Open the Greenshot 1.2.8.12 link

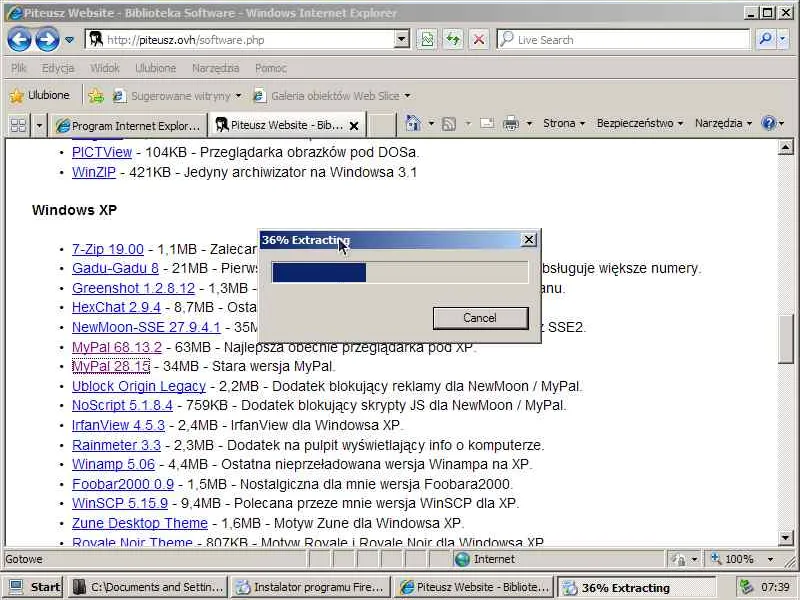(133, 288)
